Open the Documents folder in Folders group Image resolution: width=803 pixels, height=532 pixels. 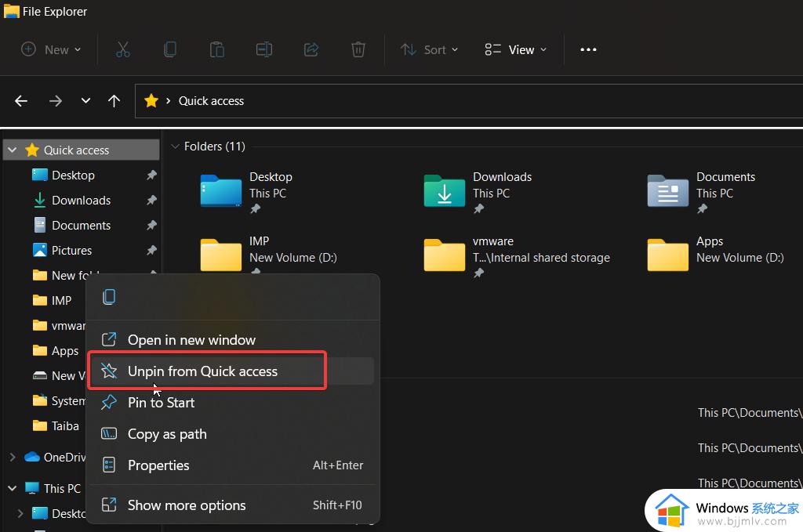(702, 193)
